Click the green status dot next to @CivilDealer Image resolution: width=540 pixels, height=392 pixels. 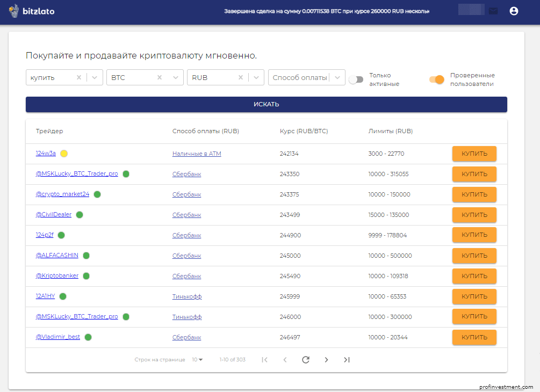pos(80,215)
